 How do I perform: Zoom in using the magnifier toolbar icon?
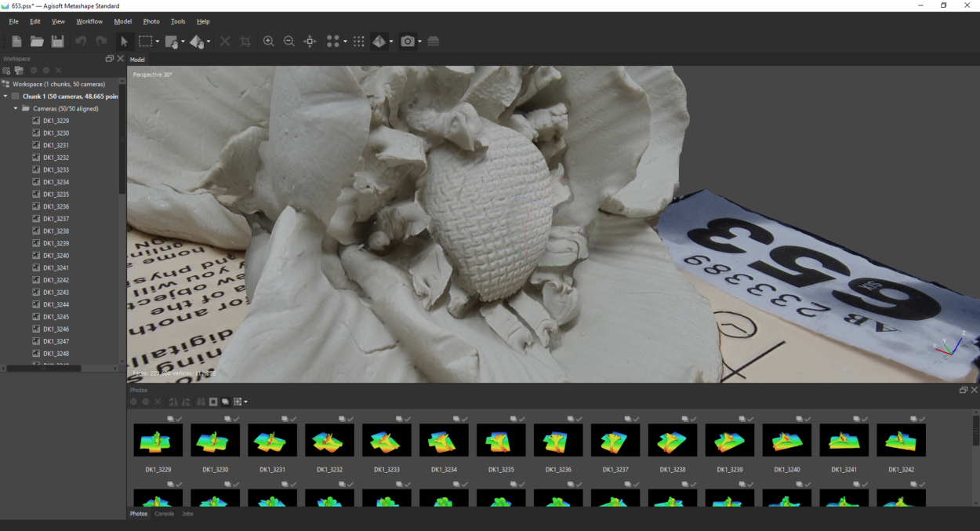click(269, 42)
